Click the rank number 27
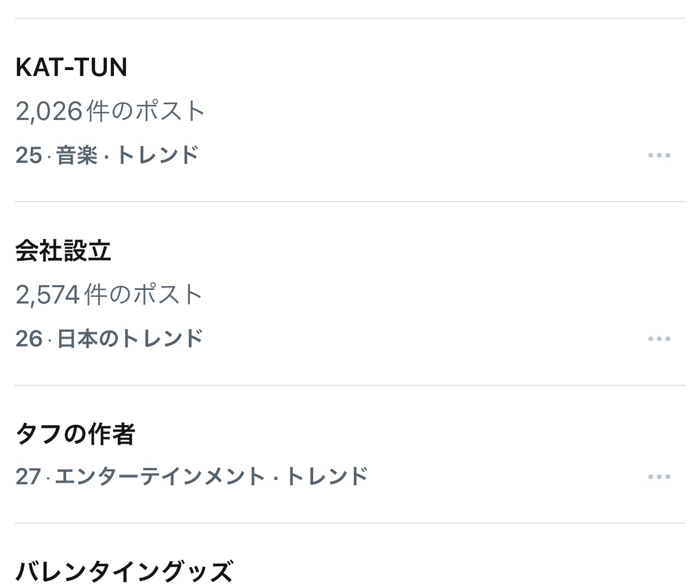 [x=28, y=477]
